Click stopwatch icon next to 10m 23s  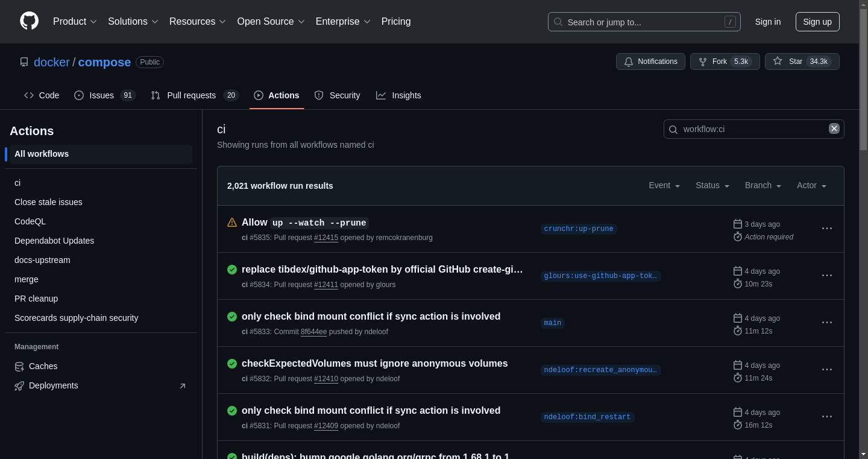coord(738,283)
